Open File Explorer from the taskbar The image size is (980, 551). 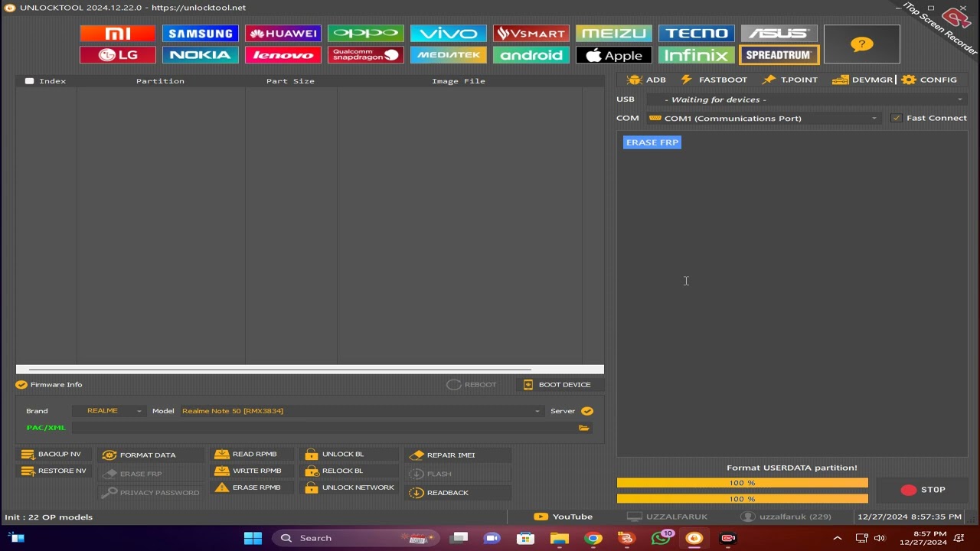(x=560, y=538)
